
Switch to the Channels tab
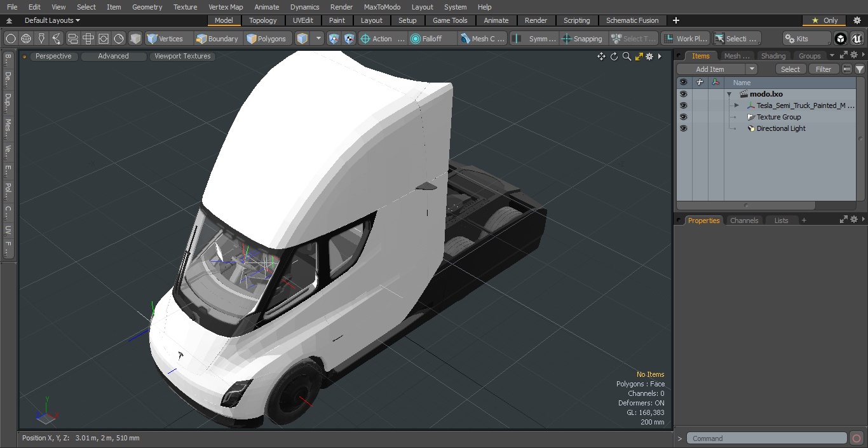[744, 221]
